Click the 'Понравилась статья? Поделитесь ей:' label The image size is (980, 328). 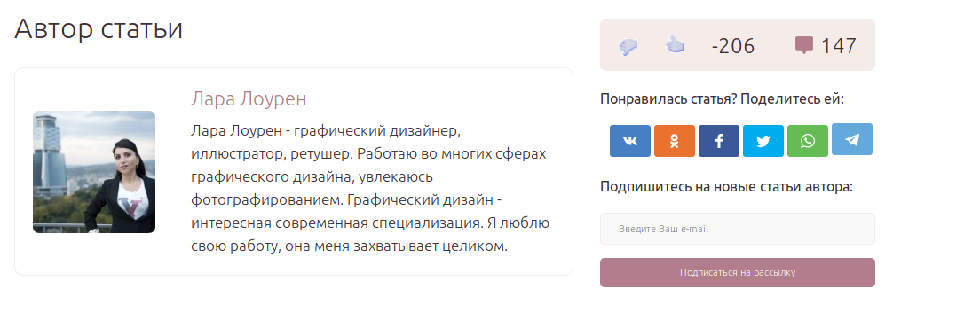point(722,99)
